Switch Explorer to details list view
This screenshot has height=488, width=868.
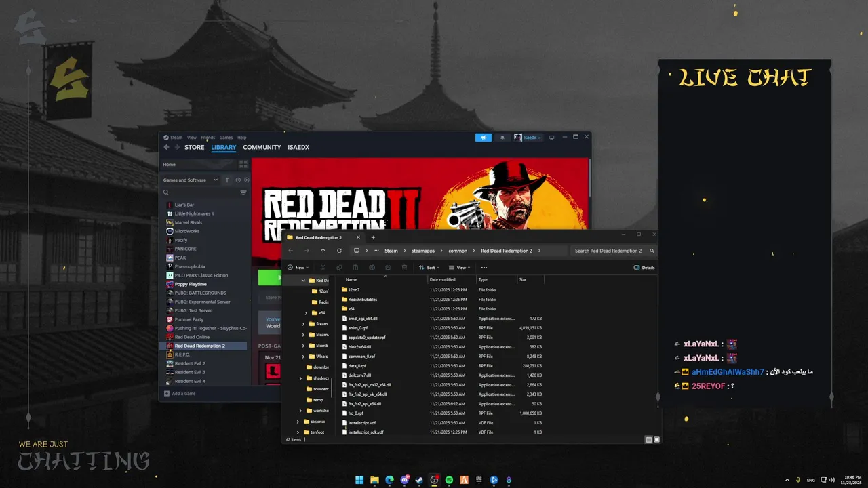649,439
